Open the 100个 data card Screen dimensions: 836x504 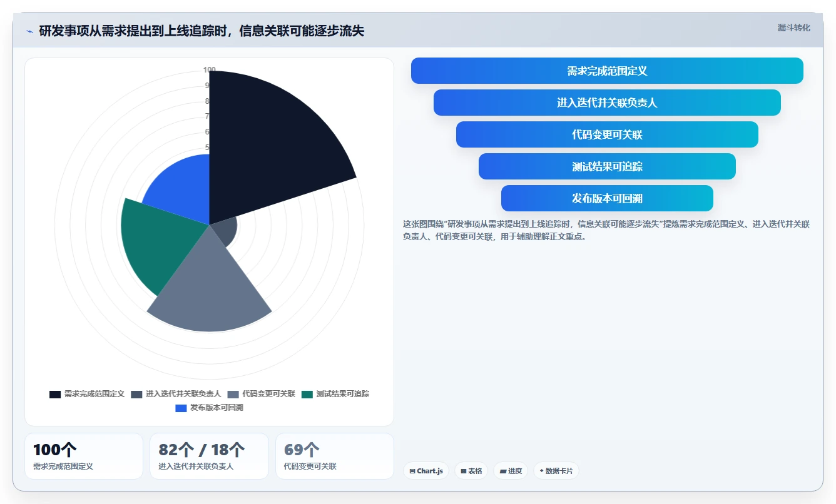coord(84,456)
